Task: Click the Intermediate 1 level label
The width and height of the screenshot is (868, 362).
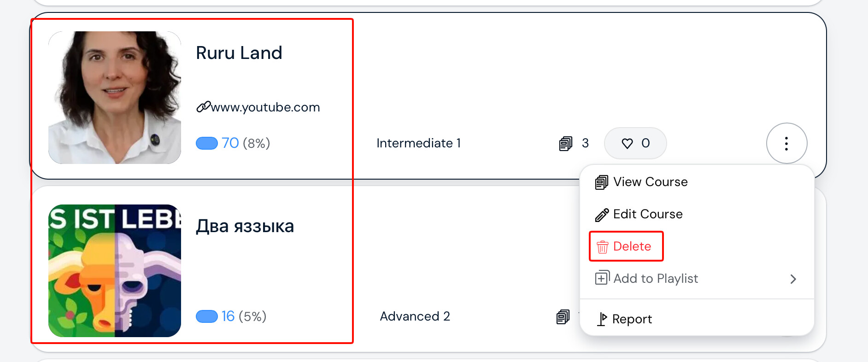Action: [x=418, y=143]
